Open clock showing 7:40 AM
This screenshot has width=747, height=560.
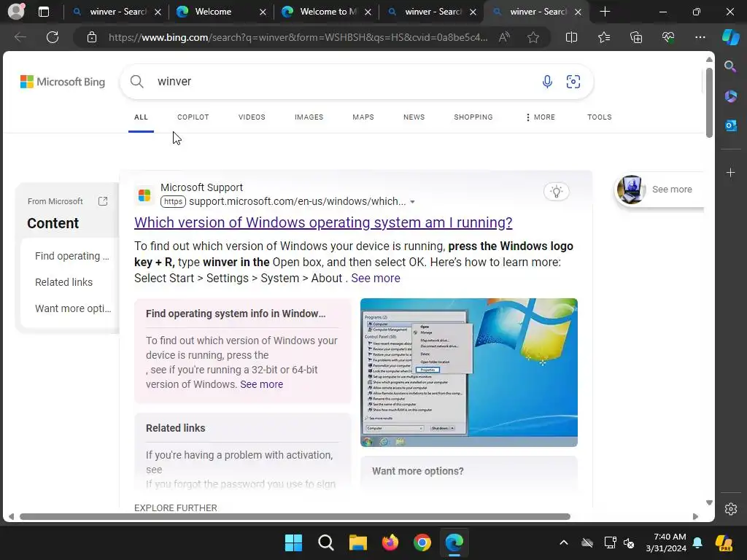(666, 542)
